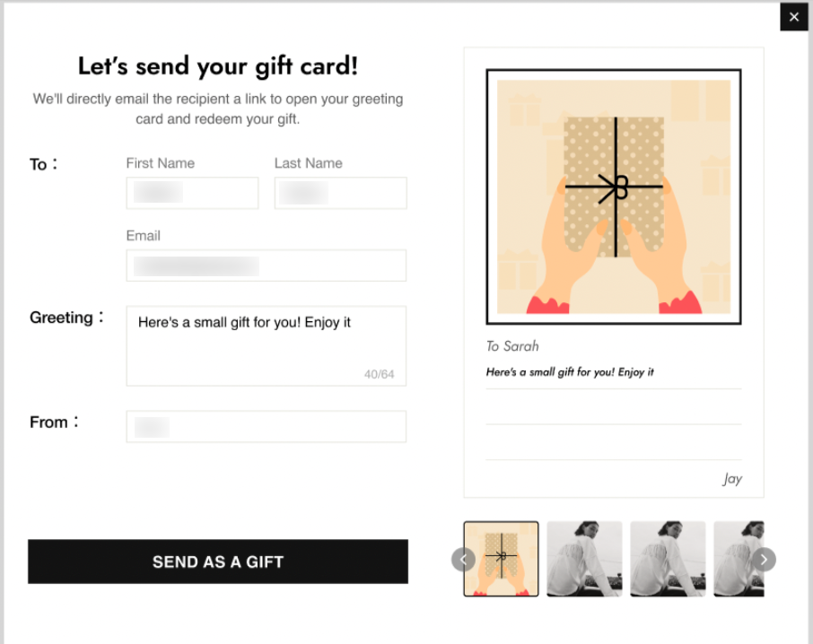Select the middle woman photo thumbnail

(x=668, y=559)
